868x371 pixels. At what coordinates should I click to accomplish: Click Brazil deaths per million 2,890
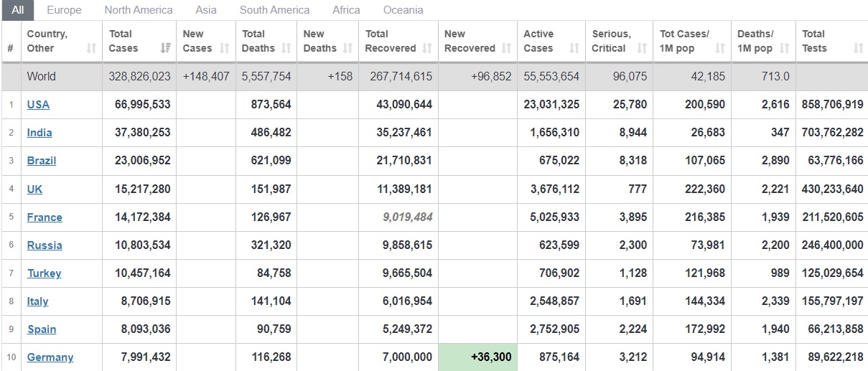(x=775, y=160)
